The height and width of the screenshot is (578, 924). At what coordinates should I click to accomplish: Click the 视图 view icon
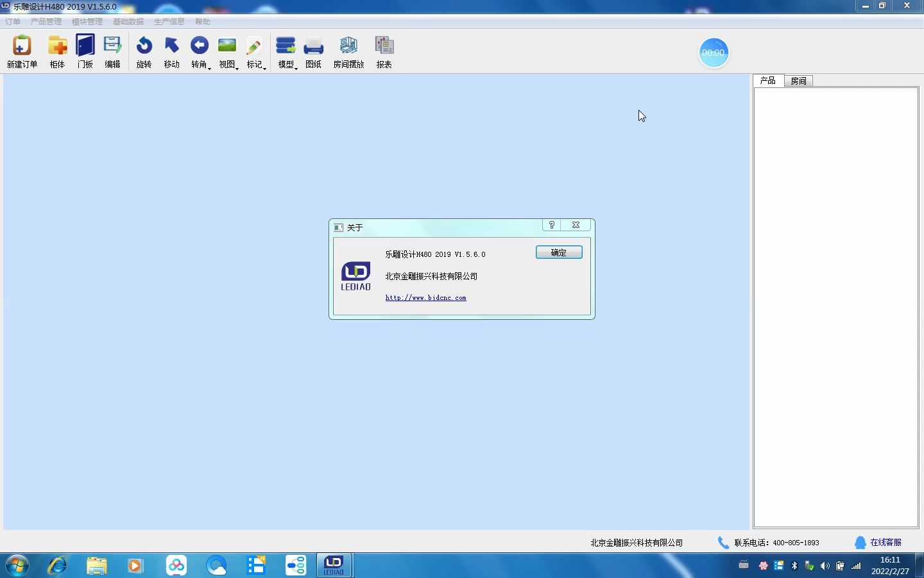pyautogui.click(x=227, y=46)
